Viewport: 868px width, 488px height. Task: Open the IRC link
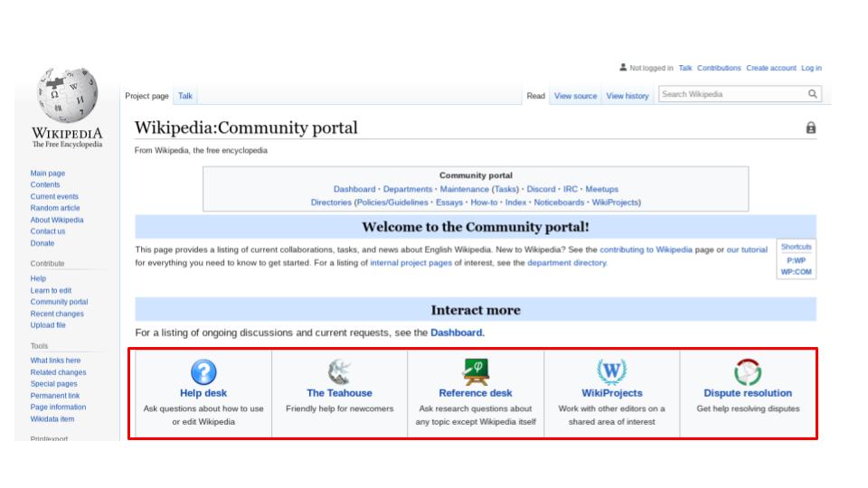tap(571, 189)
